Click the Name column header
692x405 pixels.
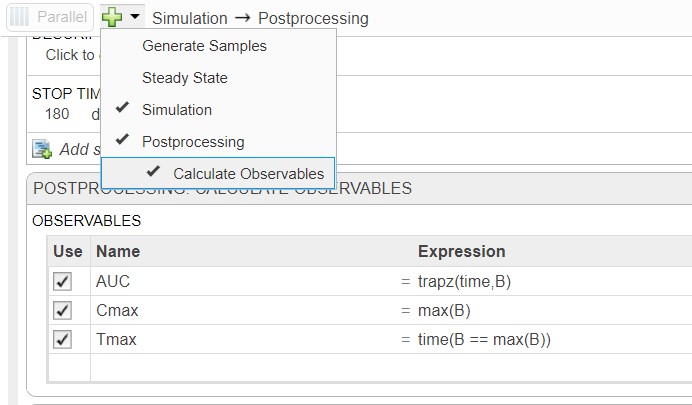click(118, 251)
